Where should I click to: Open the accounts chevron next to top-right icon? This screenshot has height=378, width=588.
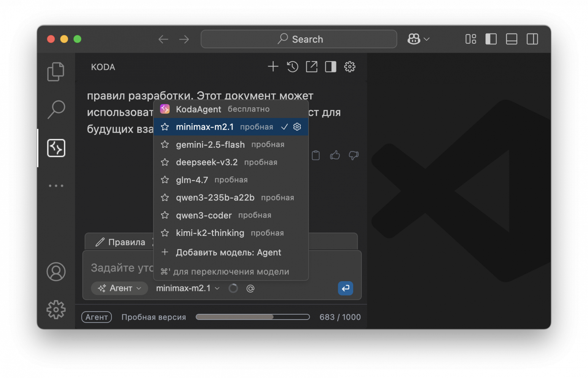[x=427, y=39]
